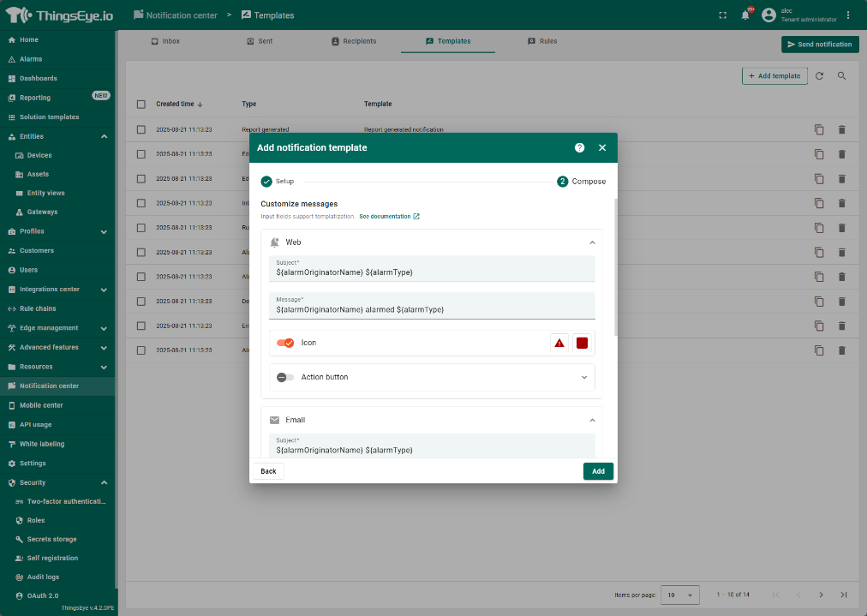Expand the Action button section chevron
This screenshot has width=867, height=616.
pos(584,377)
